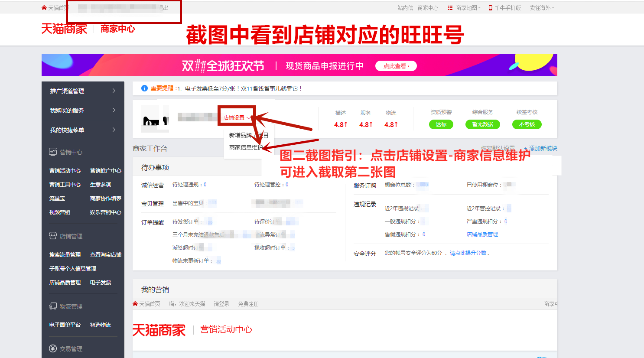Open 营销推广中心 in sidebar
This screenshot has width=644, height=358.
coord(106,171)
